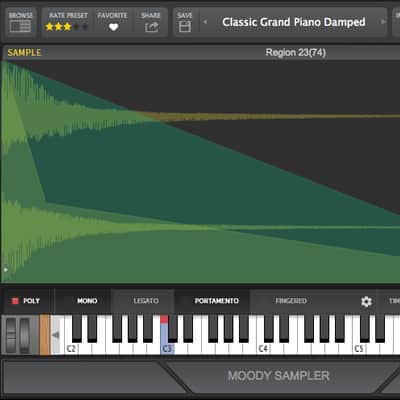Open the preset Browse panel icon
400x400 pixels.
pyautogui.click(x=20, y=26)
